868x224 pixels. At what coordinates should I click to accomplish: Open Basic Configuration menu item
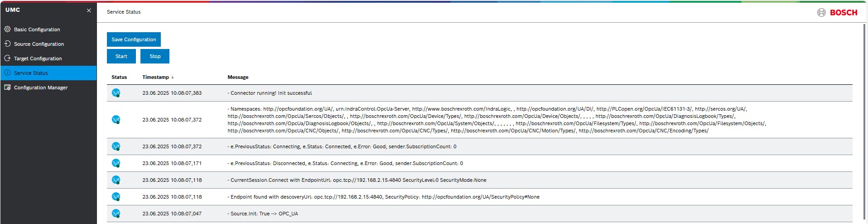pyautogui.click(x=37, y=29)
